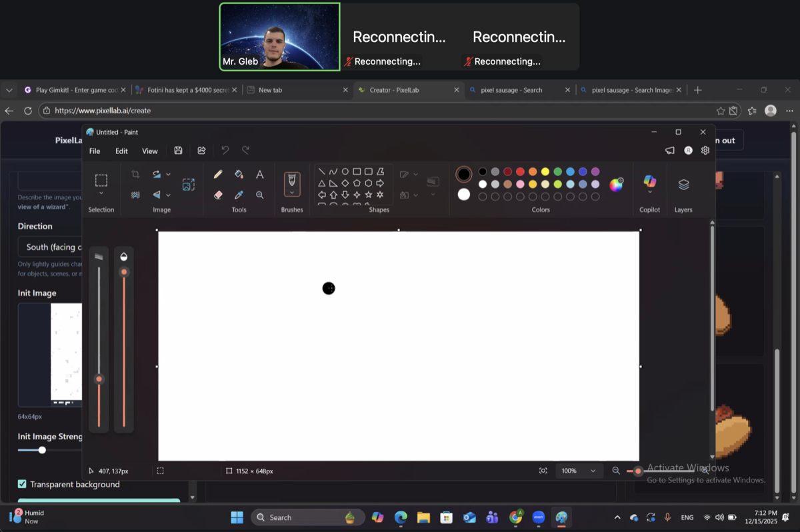Click the Save icon in Paint
The width and height of the screenshot is (800, 532).
coord(178,151)
